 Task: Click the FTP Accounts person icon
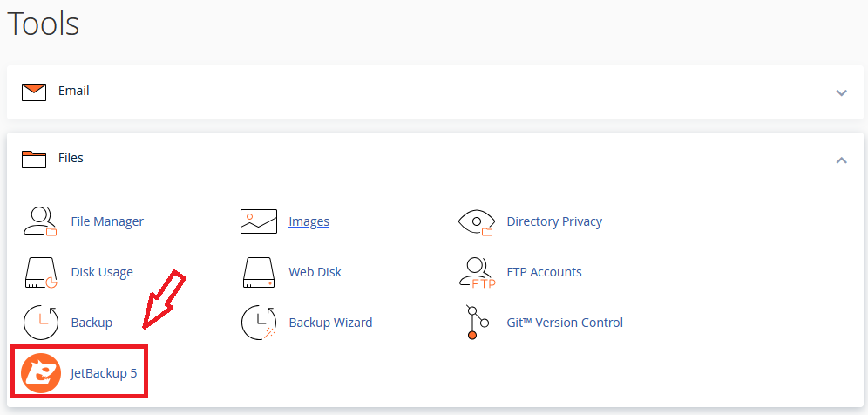478,272
